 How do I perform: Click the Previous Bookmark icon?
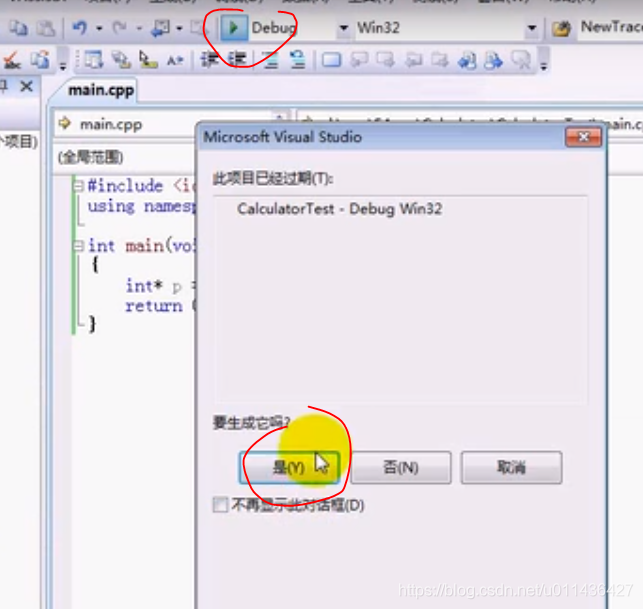[359, 60]
